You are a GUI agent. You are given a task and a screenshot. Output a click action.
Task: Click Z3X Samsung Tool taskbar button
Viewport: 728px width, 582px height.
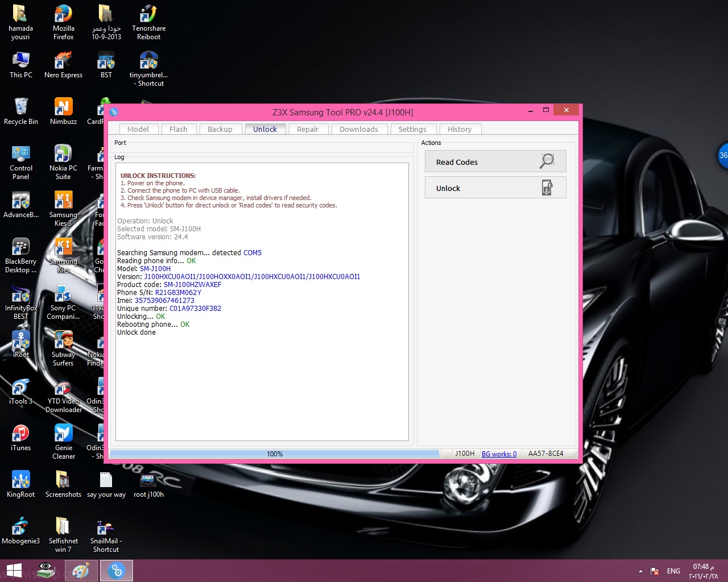click(x=117, y=571)
